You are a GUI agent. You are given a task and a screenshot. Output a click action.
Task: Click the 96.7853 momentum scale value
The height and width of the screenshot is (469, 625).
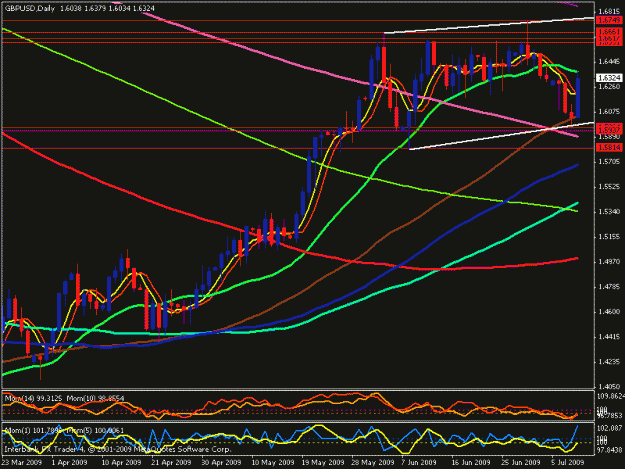(x=610, y=416)
